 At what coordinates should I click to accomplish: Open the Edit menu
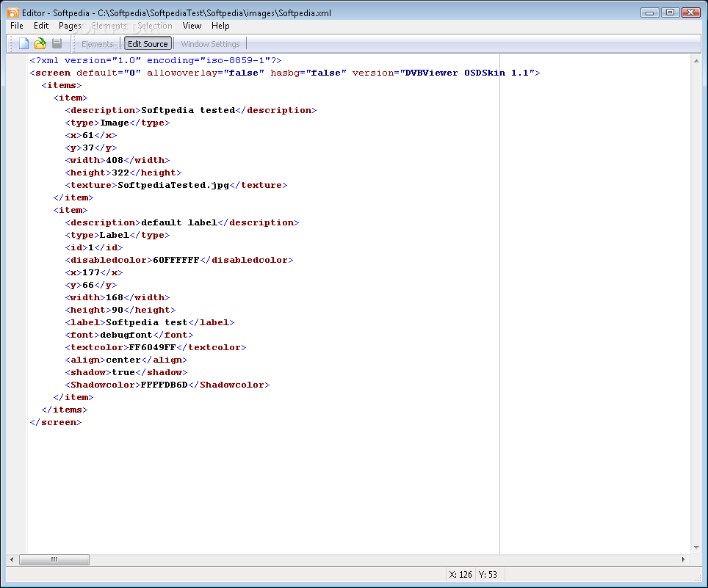(41, 26)
